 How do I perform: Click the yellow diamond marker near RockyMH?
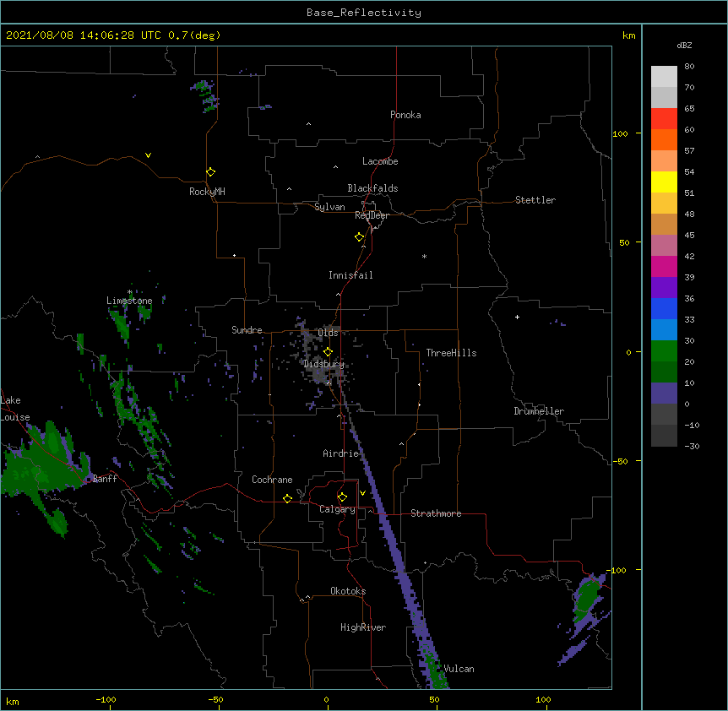[210, 171]
